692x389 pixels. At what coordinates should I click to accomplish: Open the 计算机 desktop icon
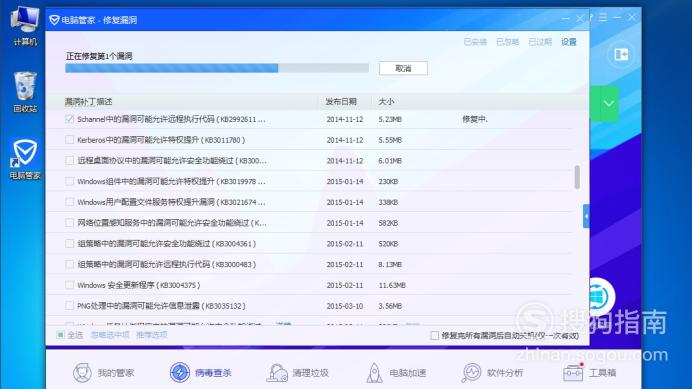click(x=24, y=26)
